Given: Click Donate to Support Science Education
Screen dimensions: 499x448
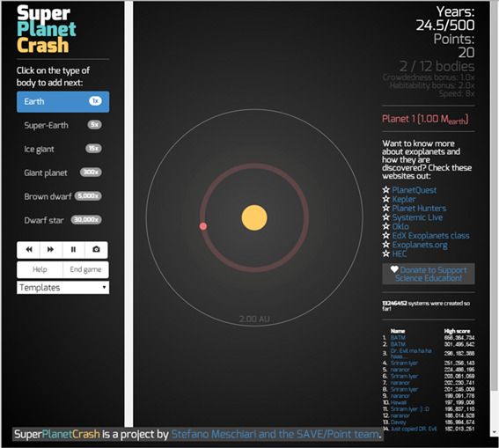Looking at the screenshot, I should click(429, 274).
